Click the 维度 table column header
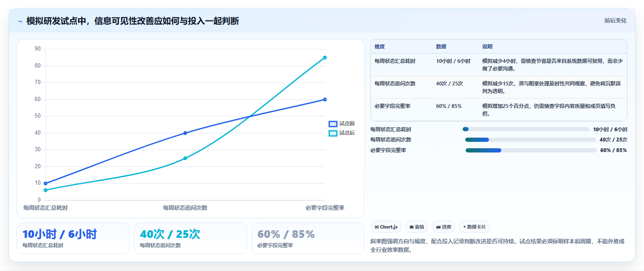Image resolution: width=644 pixels, height=271 pixels. tap(380, 47)
